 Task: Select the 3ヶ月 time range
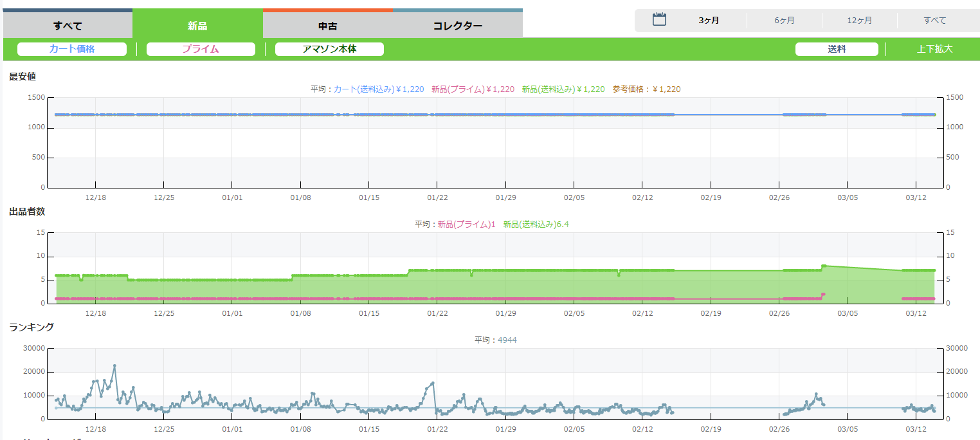tap(709, 21)
